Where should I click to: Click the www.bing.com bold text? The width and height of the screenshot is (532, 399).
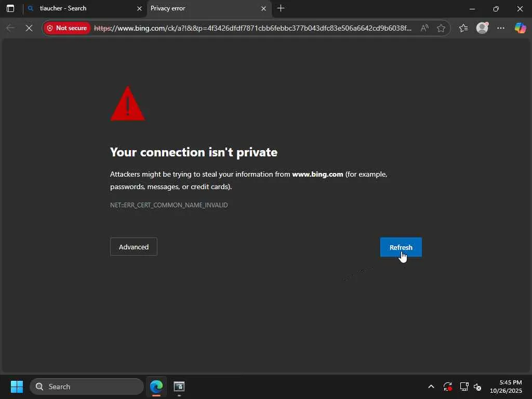point(317,174)
